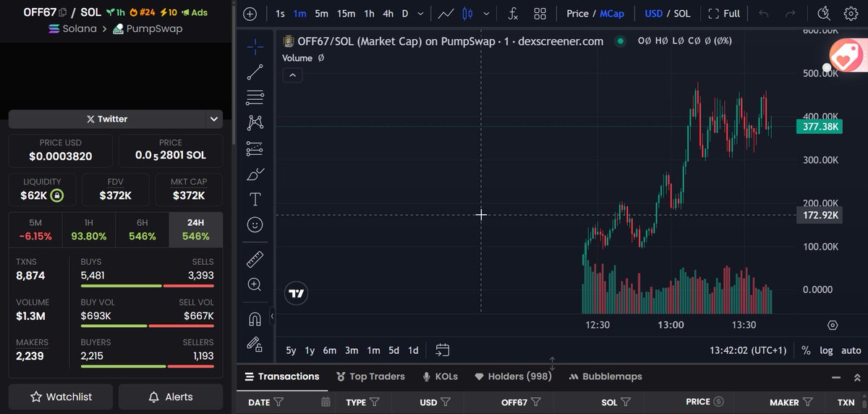Image resolution: width=868 pixels, height=414 pixels.
Task: Open the DATE column calendar picker
Action: pyautogui.click(x=325, y=402)
